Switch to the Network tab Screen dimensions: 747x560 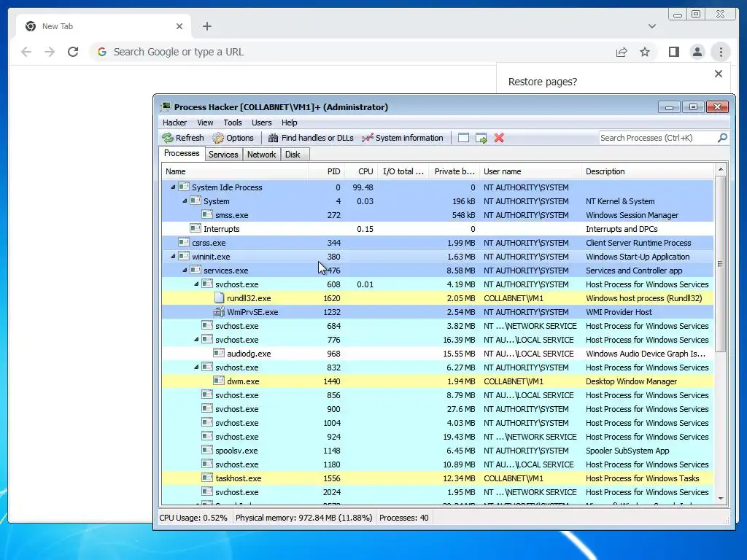(x=261, y=155)
